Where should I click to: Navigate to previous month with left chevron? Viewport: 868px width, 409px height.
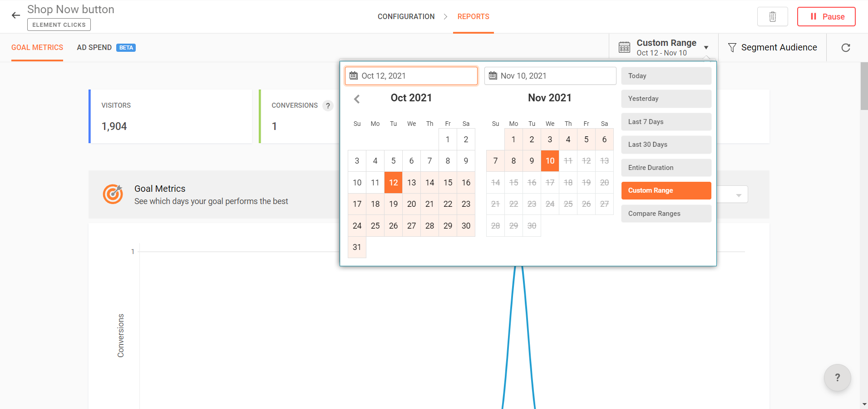[x=357, y=99]
